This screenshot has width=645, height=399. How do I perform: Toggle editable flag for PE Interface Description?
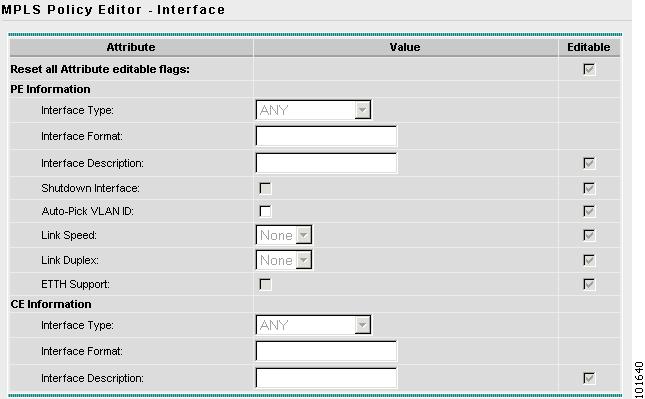pyautogui.click(x=589, y=163)
